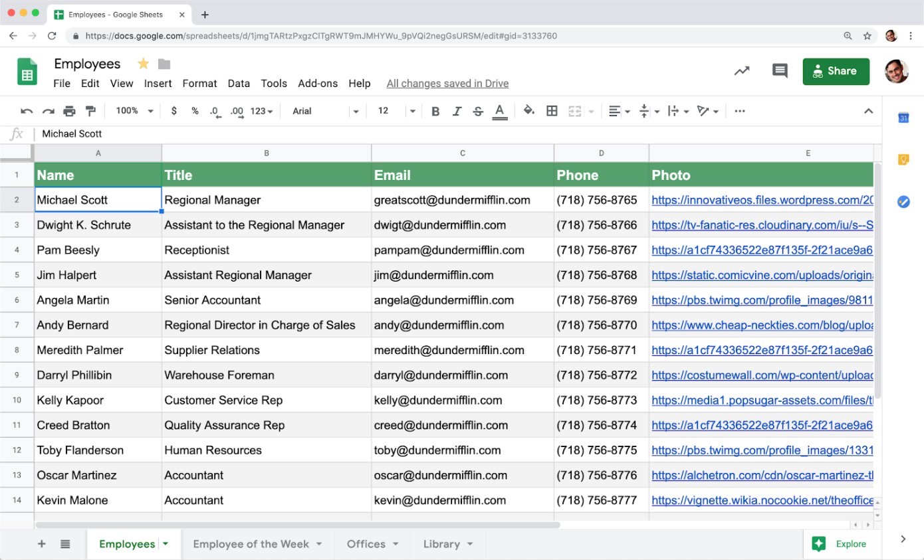Toggle italic formatting
The height and width of the screenshot is (560, 924).
point(457,111)
